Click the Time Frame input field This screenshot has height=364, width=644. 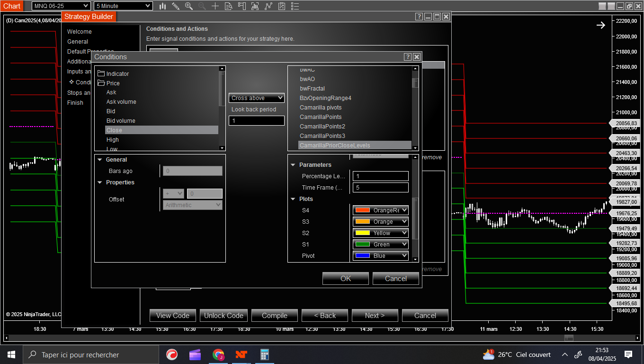(x=381, y=188)
